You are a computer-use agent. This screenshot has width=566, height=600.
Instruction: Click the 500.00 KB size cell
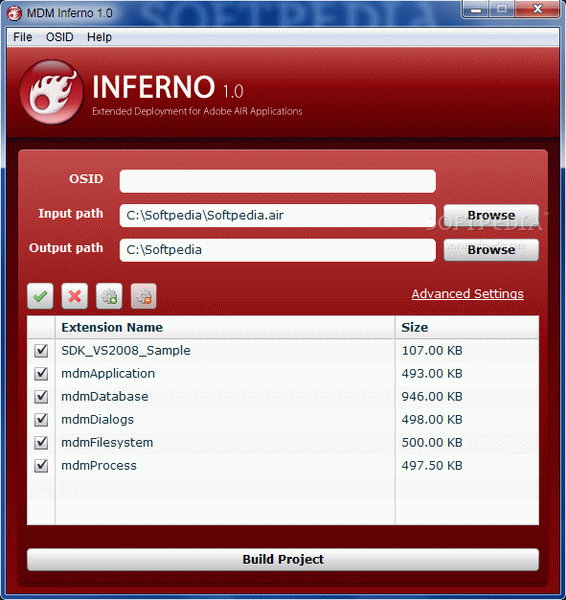click(432, 442)
